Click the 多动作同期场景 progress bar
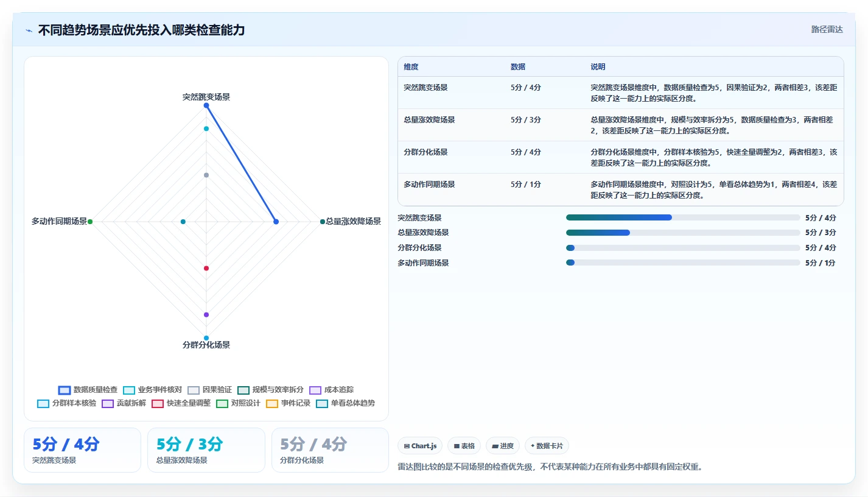 coord(683,263)
